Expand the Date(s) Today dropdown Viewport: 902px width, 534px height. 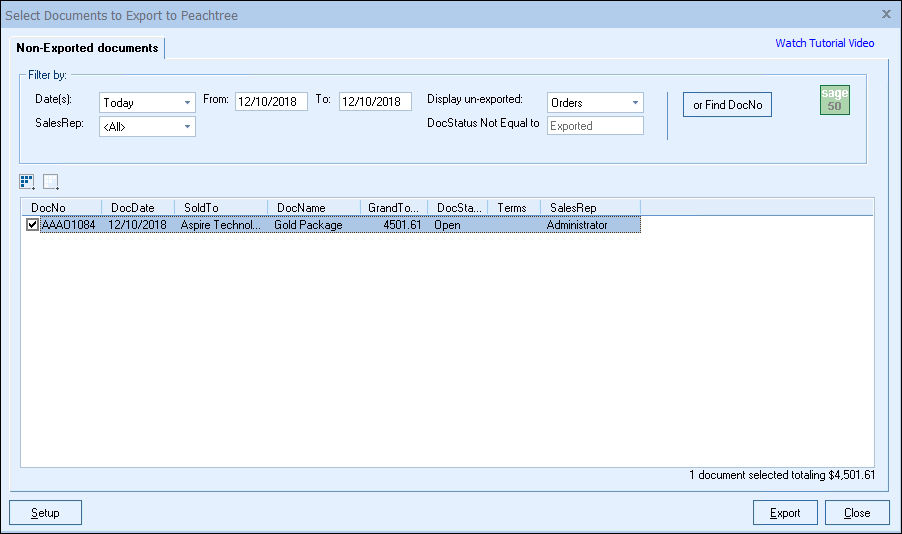147,102
